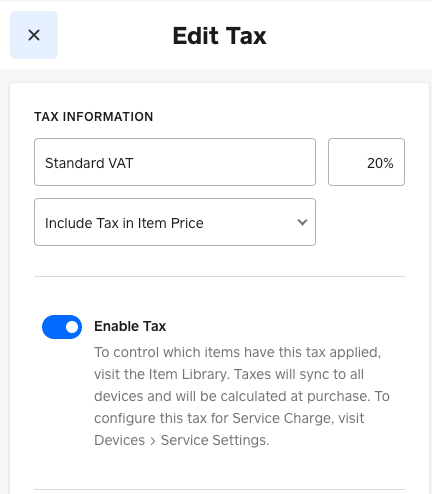Select the Enable Tax label text
The width and height of the screenshot is (432, 494).
(130, 326)
